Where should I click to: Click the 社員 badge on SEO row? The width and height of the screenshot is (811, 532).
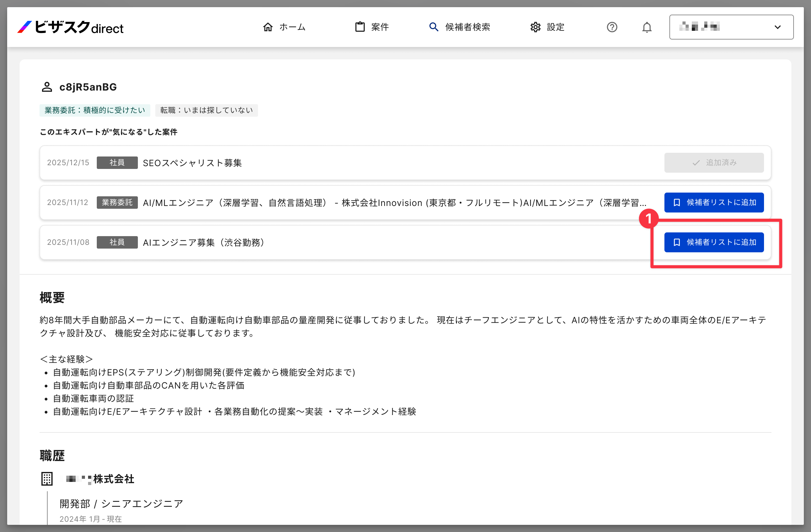pos(117,162)
